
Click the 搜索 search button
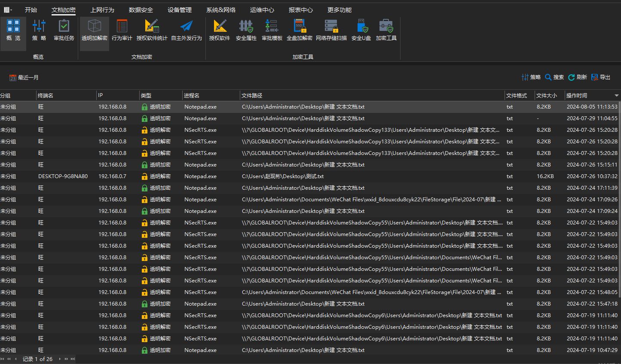tap(554, 77)
